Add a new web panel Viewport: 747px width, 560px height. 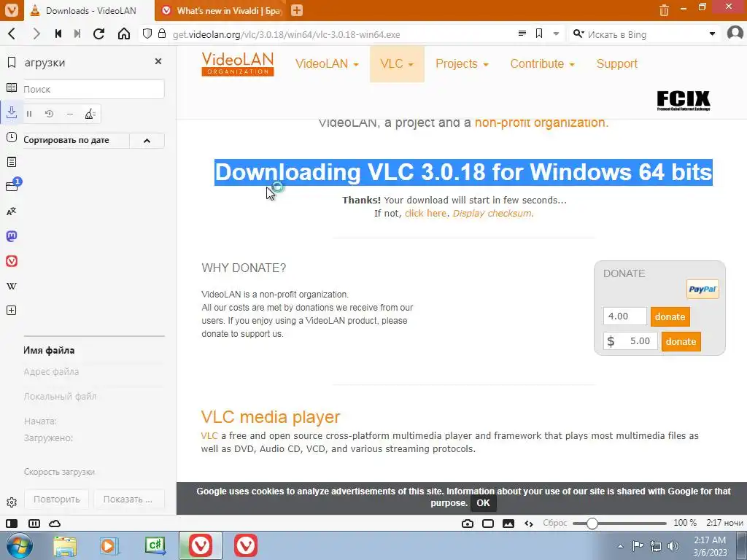pyautogui.click(x=12, y=311)
